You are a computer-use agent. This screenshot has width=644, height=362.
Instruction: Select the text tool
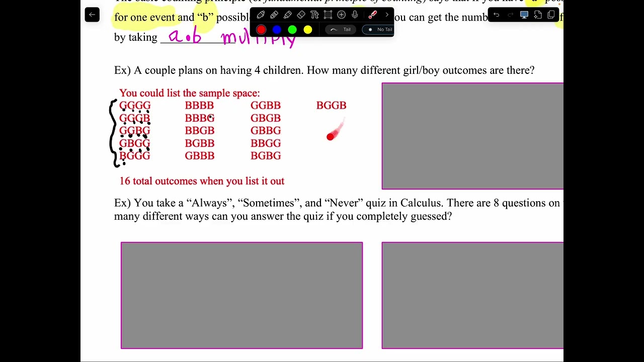click(x=314, y=15)
